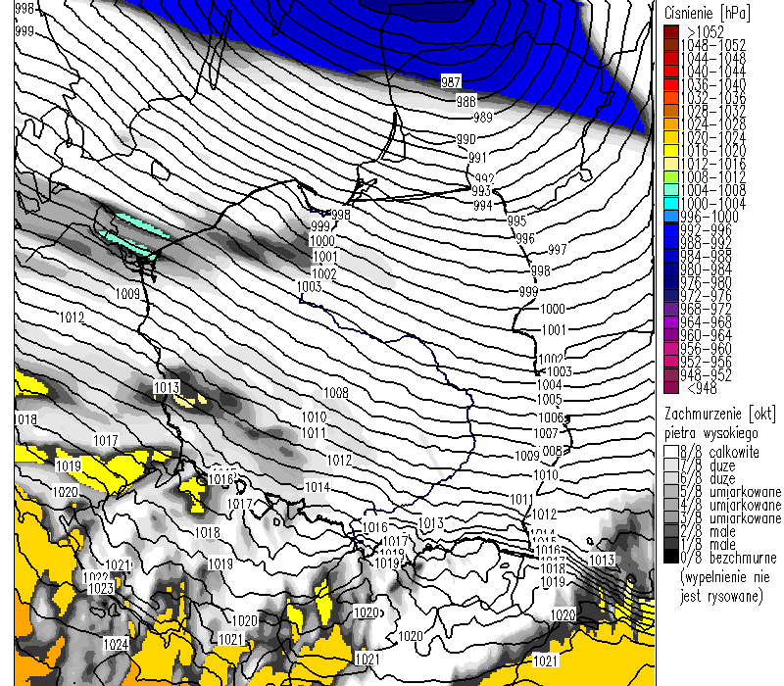
Task: Select the 984-988 pressure legend swatch
Action: pyautogui.click(x=671, y=256)
